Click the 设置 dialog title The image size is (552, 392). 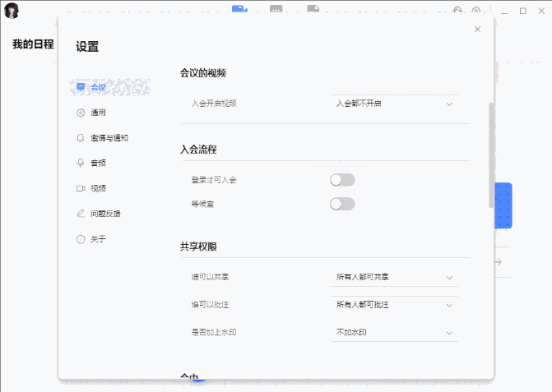click(87, 46)
